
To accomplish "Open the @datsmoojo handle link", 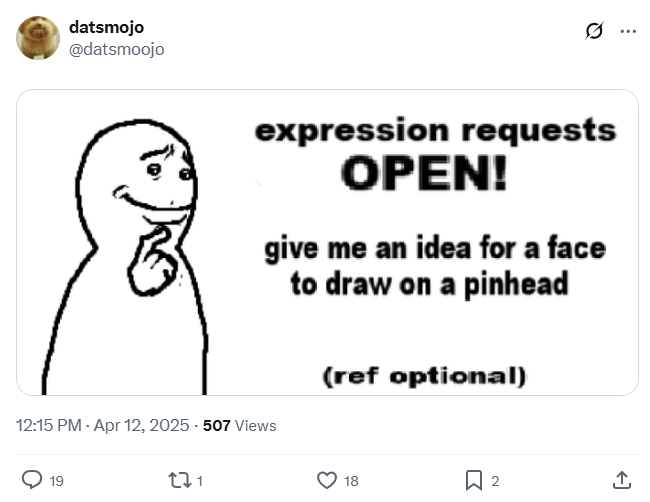I will (115, 48).
